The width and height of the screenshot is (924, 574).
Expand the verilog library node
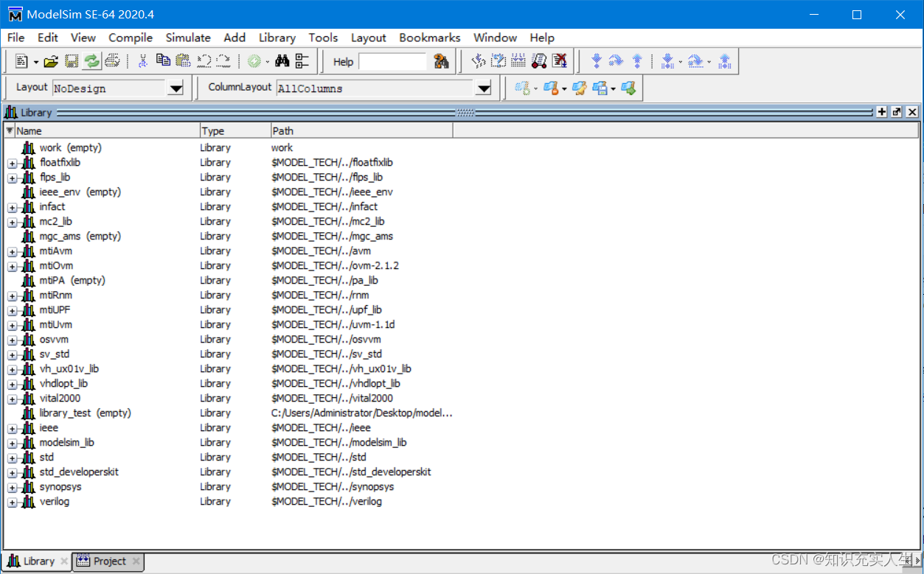12,502
